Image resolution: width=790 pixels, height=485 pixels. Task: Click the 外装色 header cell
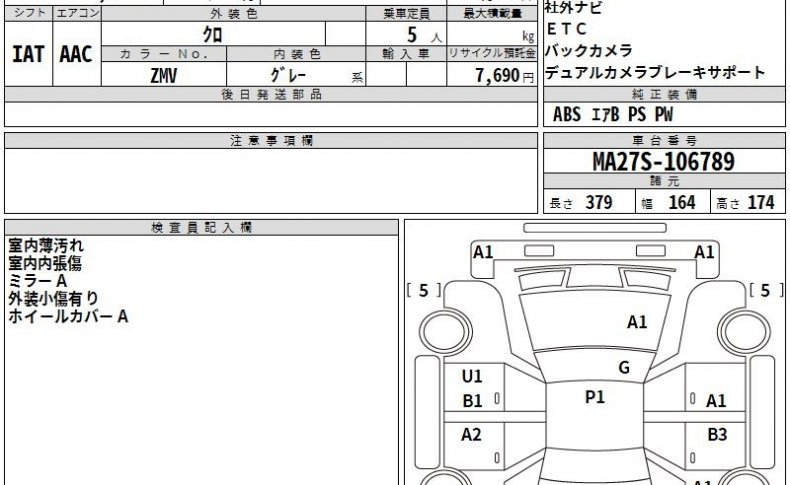[234, 14]
